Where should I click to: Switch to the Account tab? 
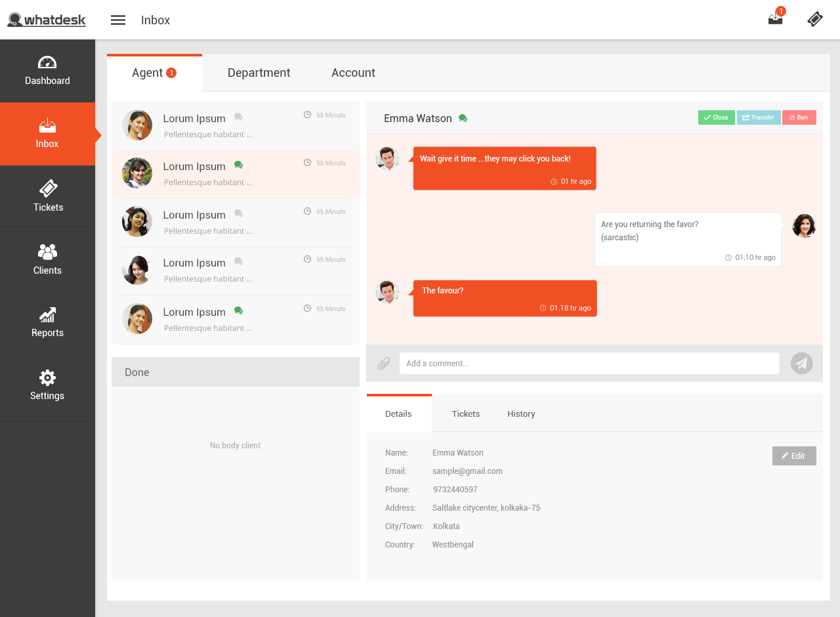pos(353,73)
